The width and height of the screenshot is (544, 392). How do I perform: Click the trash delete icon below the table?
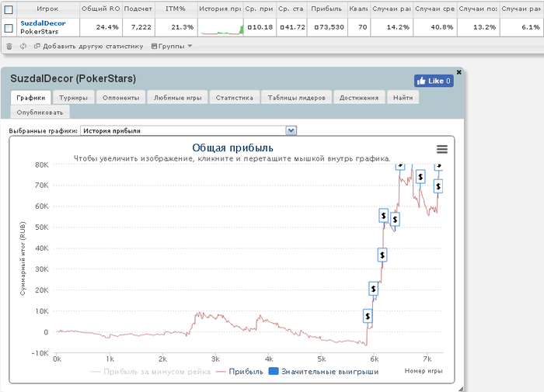tap(9, 46)
